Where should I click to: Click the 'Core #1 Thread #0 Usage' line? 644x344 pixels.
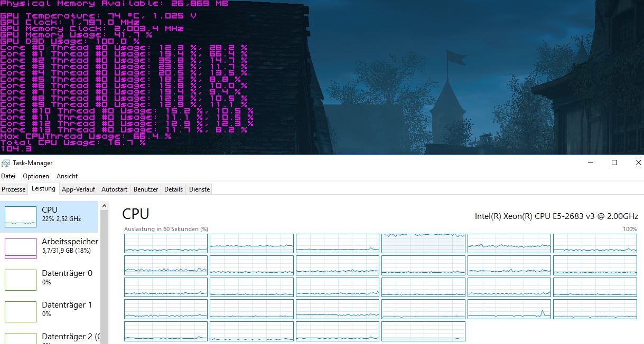click(124, 54)
